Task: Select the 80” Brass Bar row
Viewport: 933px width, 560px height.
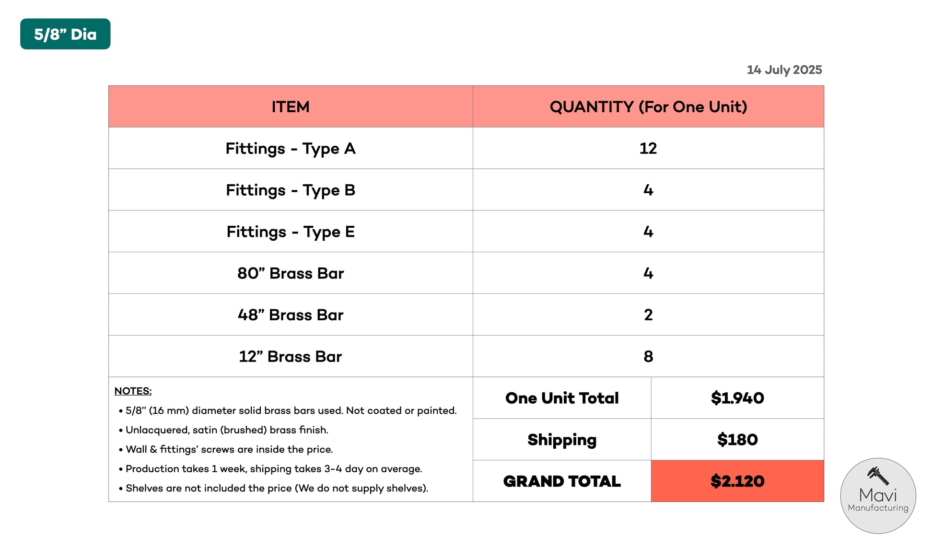Action: [x=291, y=273]
